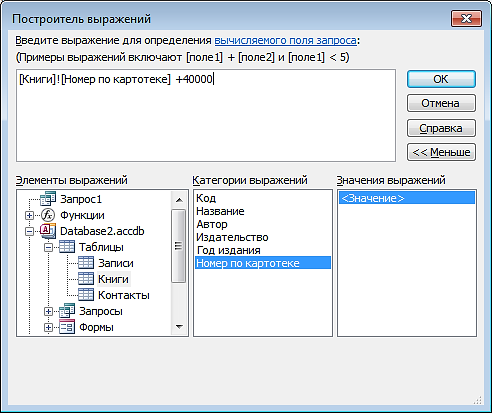This screenshot has width=492, height=413.
Task: Select the Функции tree label
Action: pos(82,215)
